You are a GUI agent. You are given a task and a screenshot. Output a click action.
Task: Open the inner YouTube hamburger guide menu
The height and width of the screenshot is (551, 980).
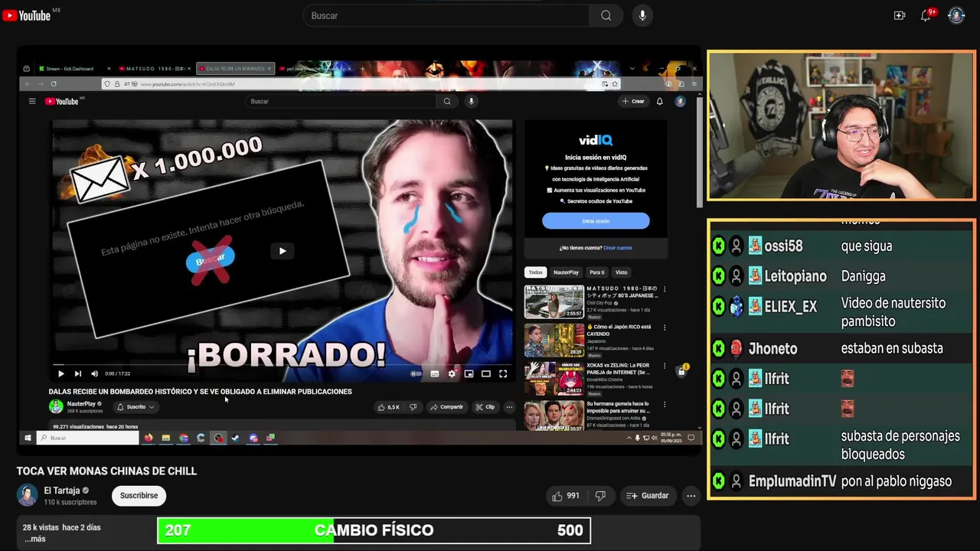point(32,101)
